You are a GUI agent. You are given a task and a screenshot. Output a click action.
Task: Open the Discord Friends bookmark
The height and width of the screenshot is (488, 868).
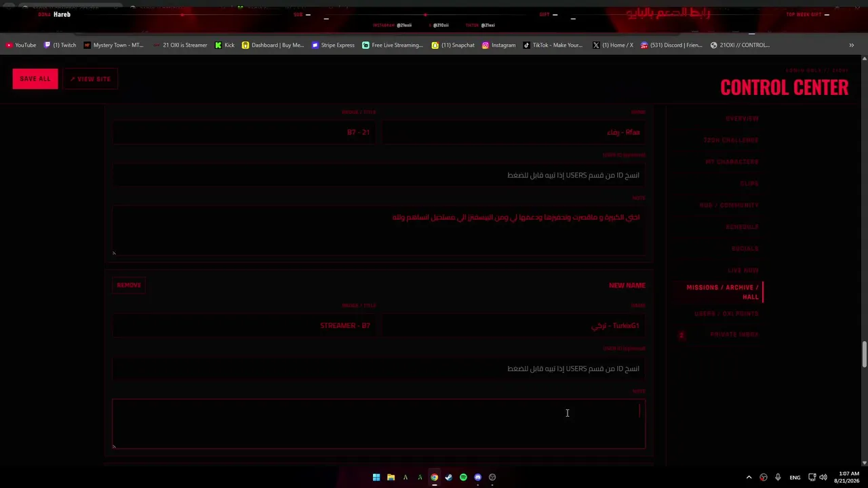pyautogui.click(x=671, y=45)
